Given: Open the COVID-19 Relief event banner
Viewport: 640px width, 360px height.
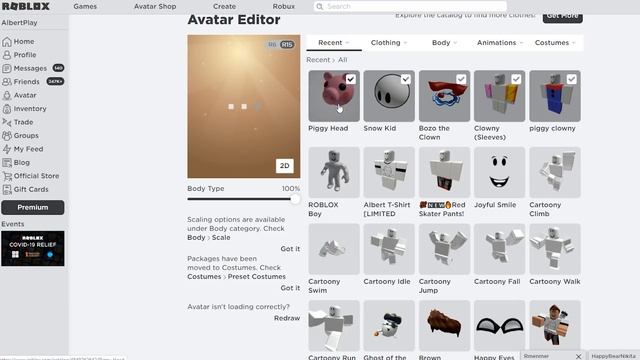Looking at the screenshot, I should point(33,249).
